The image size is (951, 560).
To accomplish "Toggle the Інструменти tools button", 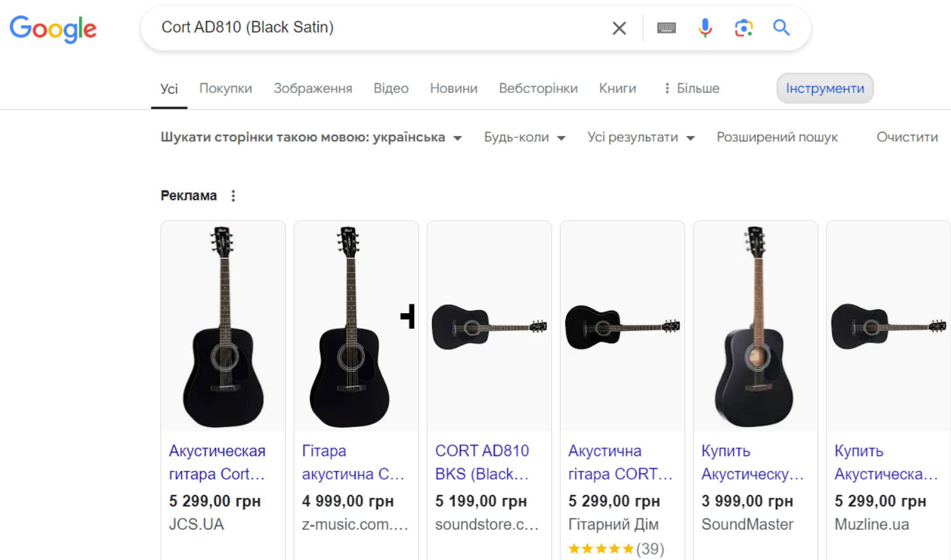I will click(825, 88).
